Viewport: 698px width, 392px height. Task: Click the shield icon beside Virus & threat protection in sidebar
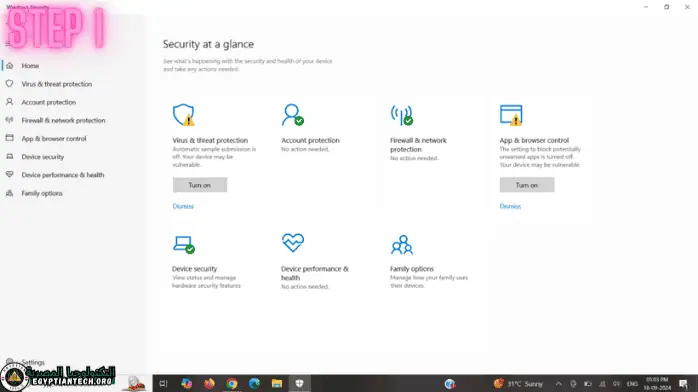(9, 84)
